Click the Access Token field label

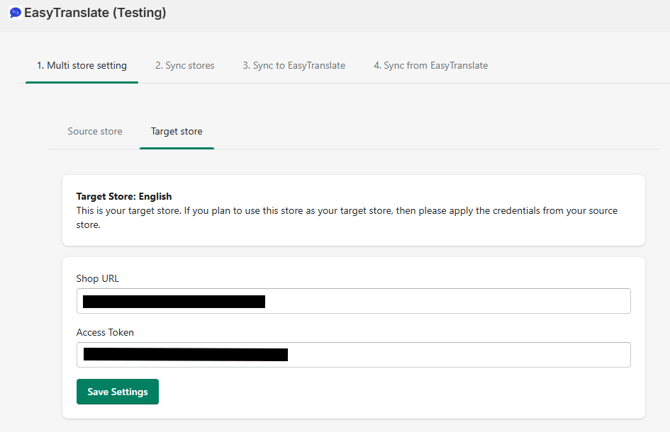pyautogui.click(x=105, y=332)
